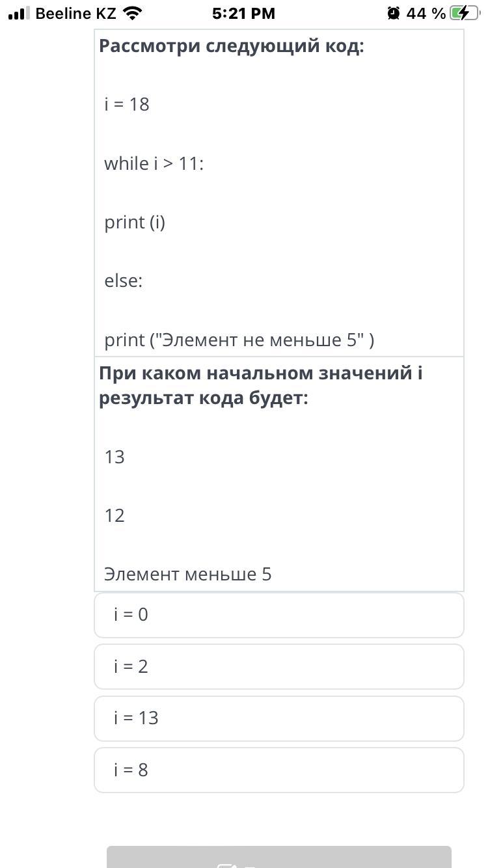Tap the cellular signal bars icon
Image resolution: width=488 pixels, height=868 pixels.
(x=19, y=13)
